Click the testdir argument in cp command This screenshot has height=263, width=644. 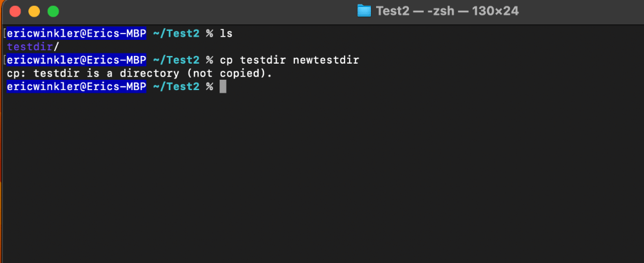pos(263,60)
